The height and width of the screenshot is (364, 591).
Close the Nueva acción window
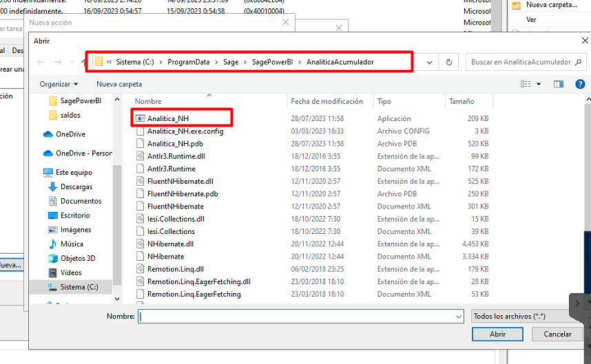point(285,22)
